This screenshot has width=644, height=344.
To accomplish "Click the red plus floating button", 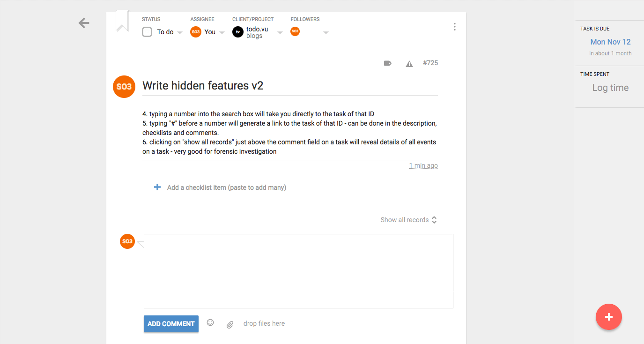I will (609, 317).
